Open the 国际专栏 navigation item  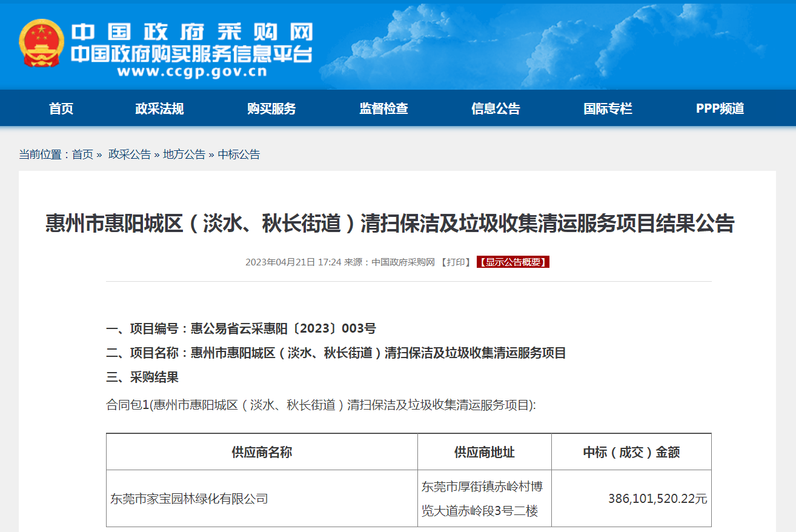tap(608, 109)
